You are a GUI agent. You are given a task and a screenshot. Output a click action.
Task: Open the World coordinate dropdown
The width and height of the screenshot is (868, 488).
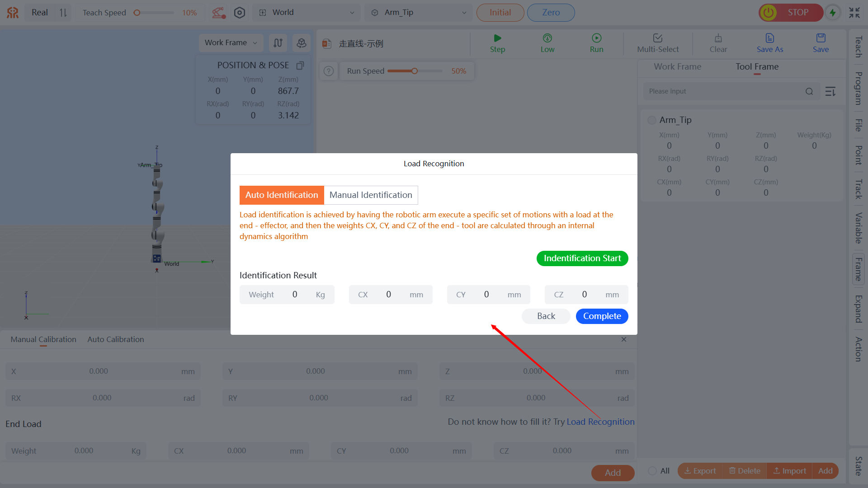tap(307, 13)
